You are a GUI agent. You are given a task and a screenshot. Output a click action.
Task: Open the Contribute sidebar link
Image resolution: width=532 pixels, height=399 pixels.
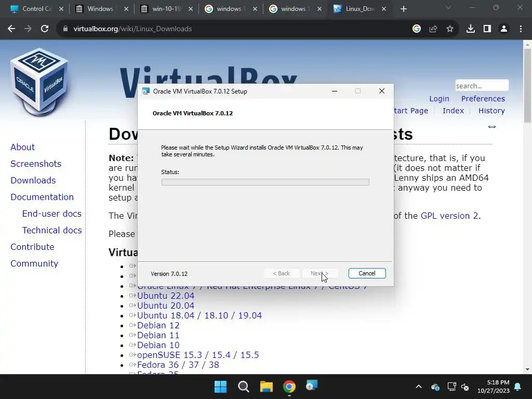pyautogui.click(x=32, y=247)
